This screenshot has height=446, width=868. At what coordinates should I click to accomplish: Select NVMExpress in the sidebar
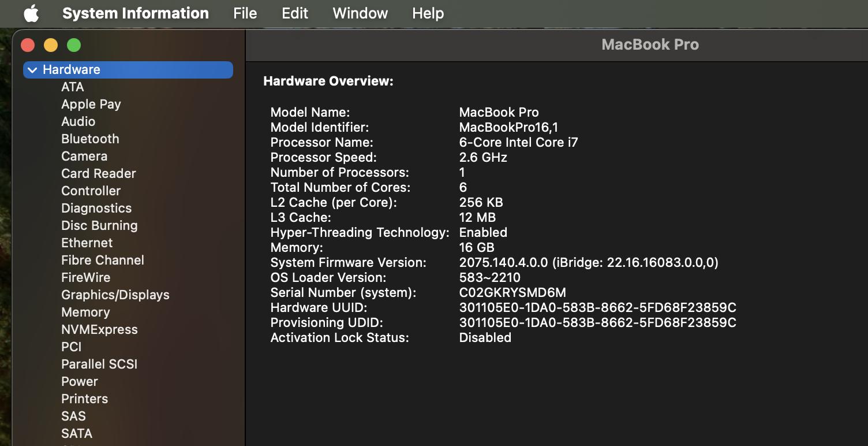click(99, 329)
